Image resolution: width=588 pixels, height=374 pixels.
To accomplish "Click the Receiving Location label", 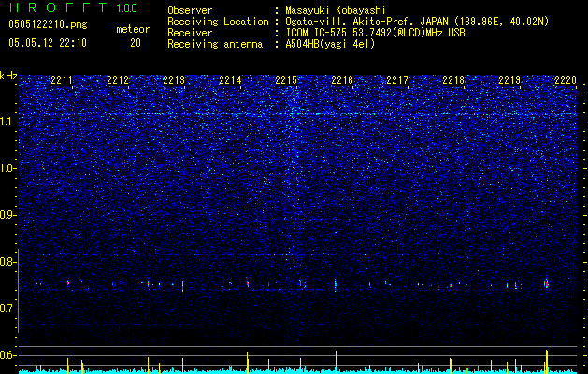I will [218, 22].
